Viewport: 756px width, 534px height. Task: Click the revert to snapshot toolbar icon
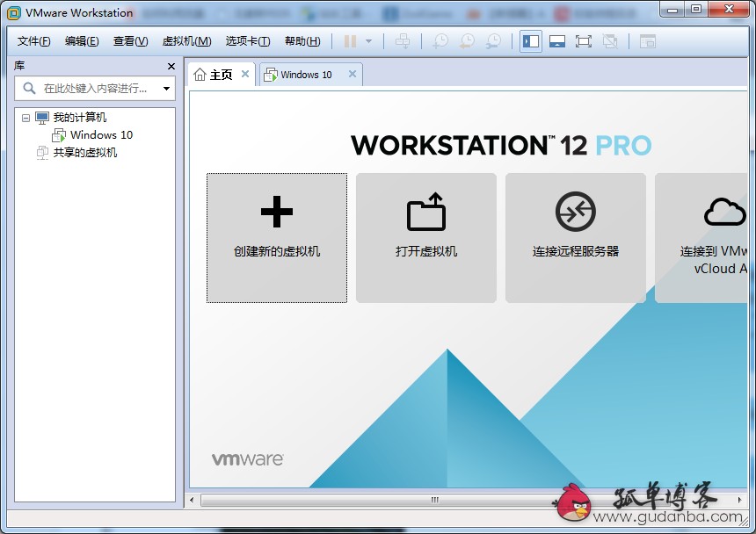pos(467,41)
